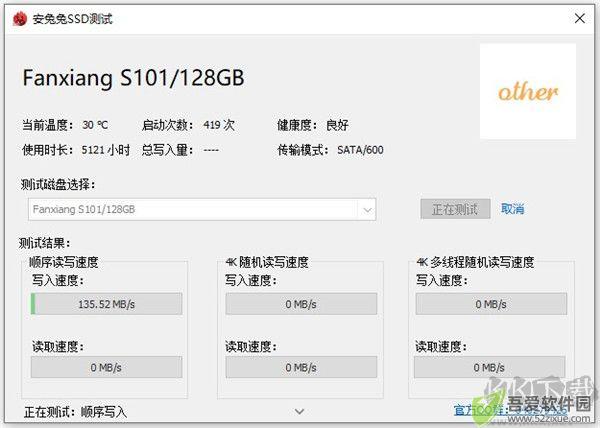Click the 正在测试: 顺序写入 status text
The height and width of the screenshot is (428, 600).
tap(75, 412)
